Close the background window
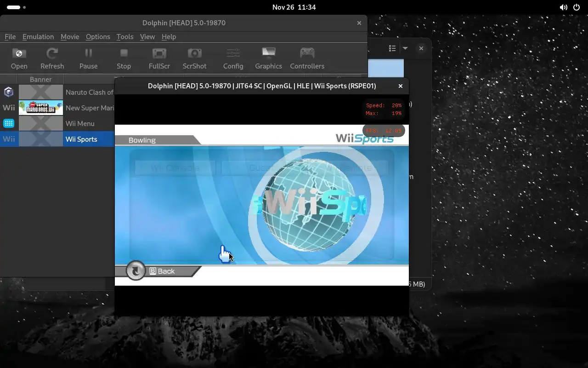This screenshot has width=588, height=368. (x=421, y=48)
